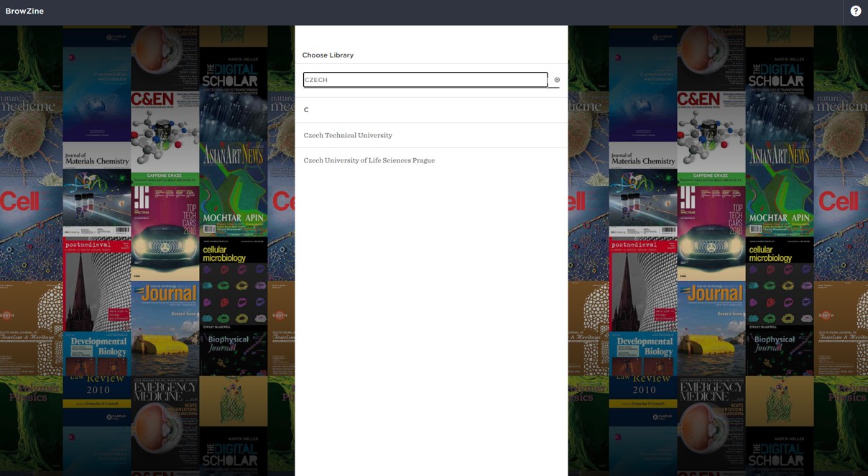Clear the library search text

pos(557,80)
